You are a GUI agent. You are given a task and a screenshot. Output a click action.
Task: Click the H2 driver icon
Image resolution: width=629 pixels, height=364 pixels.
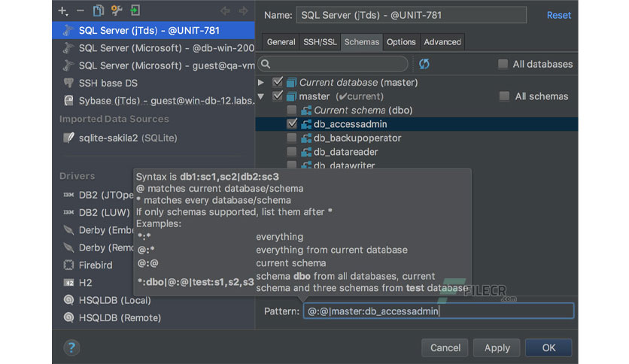(x=68, y=283)
